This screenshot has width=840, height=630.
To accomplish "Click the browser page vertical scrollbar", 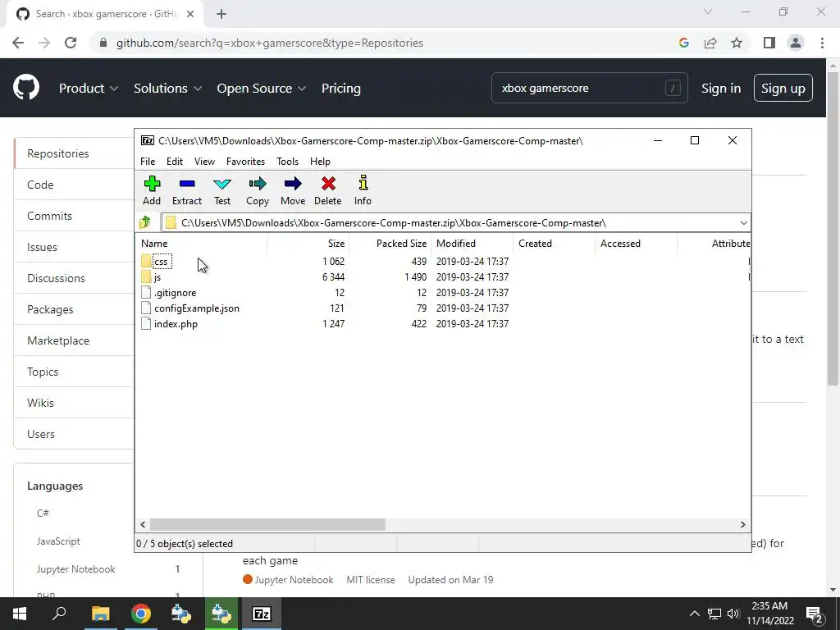I will click(833, 228).
